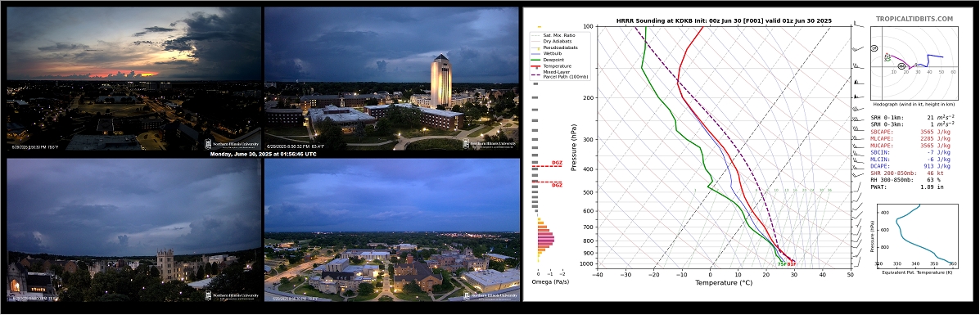This screenshot has width=980, height=315.
Task: Click the TROPICALTIDBITS.COM watermark link
Action: tap(914, 20)
